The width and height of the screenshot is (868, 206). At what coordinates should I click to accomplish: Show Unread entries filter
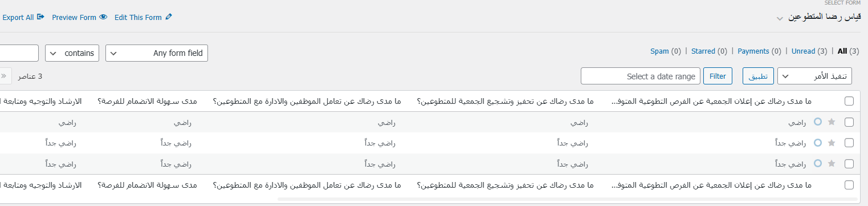pos(803,51)
